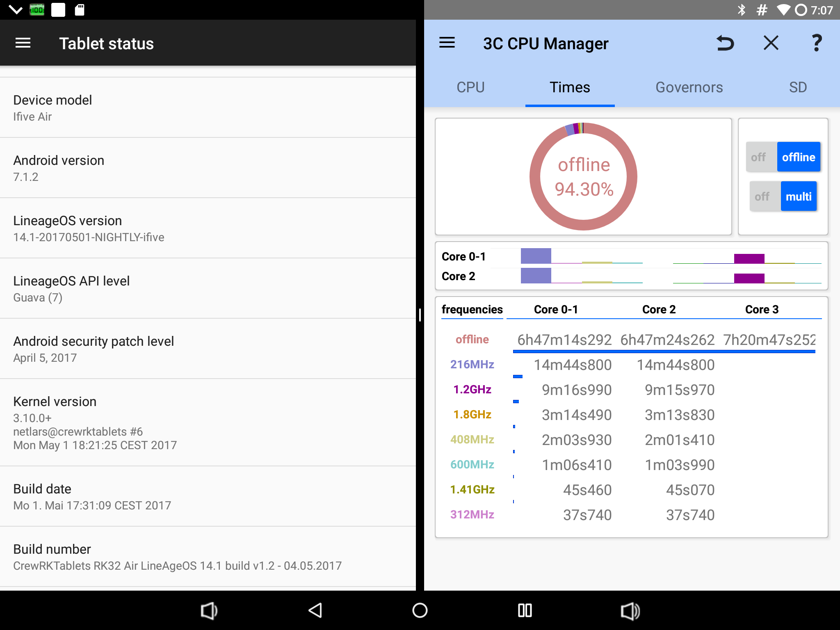Viewport: 840px width, 630px height.
Task: Select the Core 2 column header
Action: [659, 310]
